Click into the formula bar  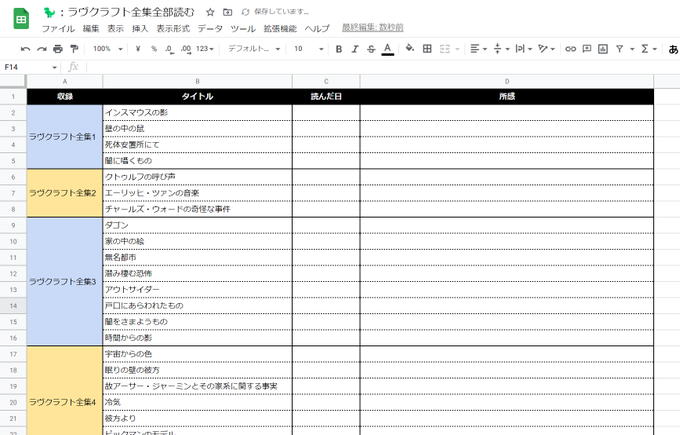(382, 67)
